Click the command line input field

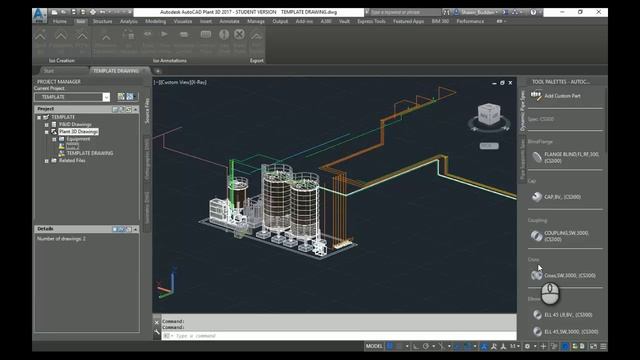point(339,336)
